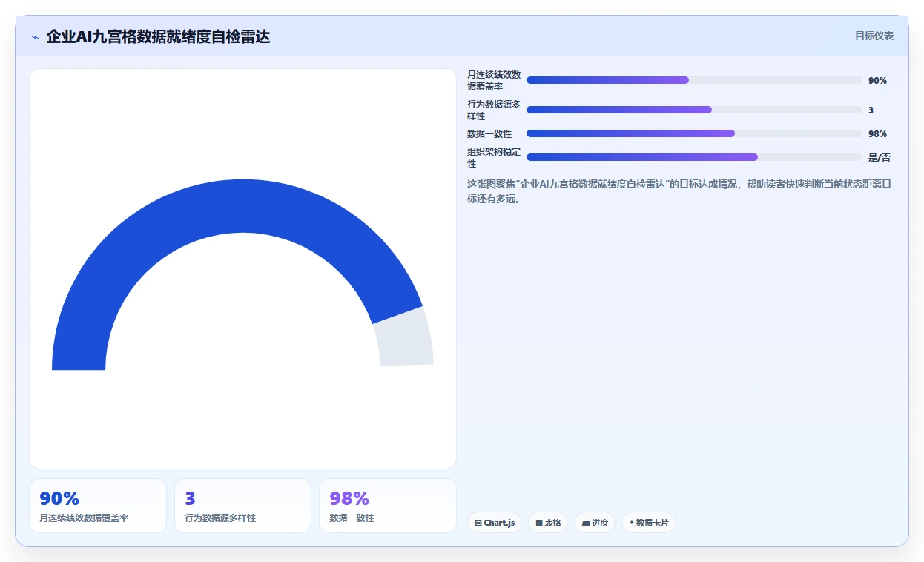Click the 目标仪表 label in the header

[x=874, y=36]
